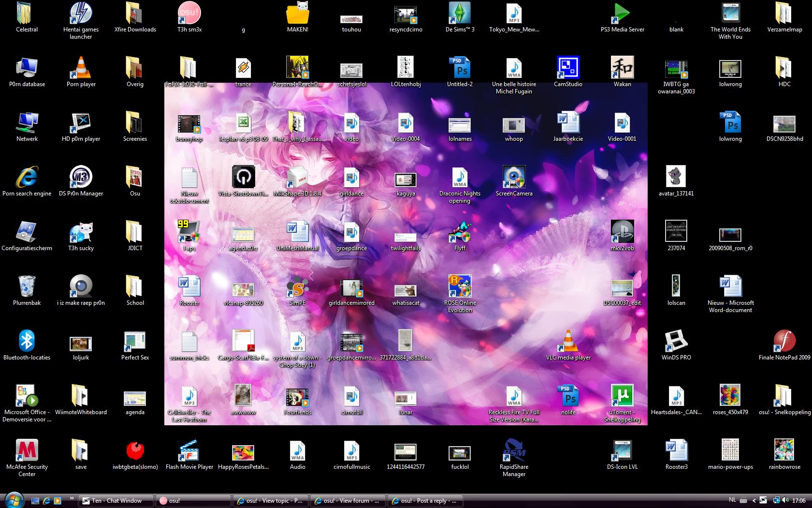Launch the T3h sm3x osu! shortcut
This screenshot has width=812, height=508.
click(x=189, y=18)
